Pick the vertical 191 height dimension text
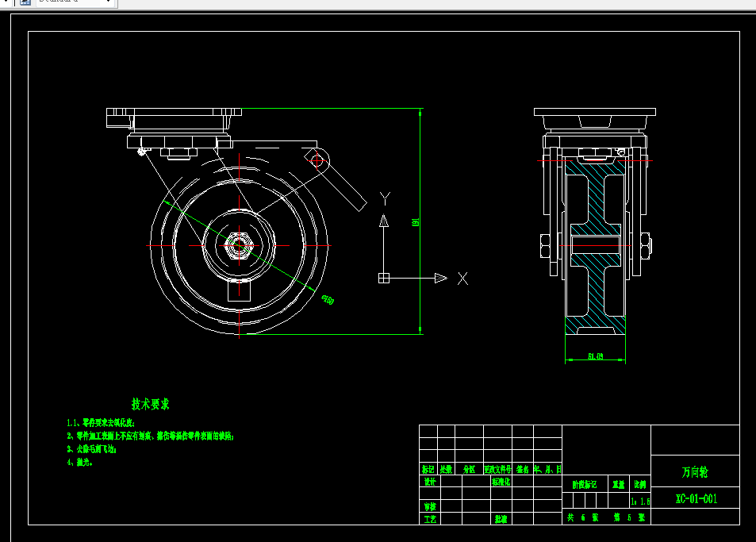 [415, 222]
